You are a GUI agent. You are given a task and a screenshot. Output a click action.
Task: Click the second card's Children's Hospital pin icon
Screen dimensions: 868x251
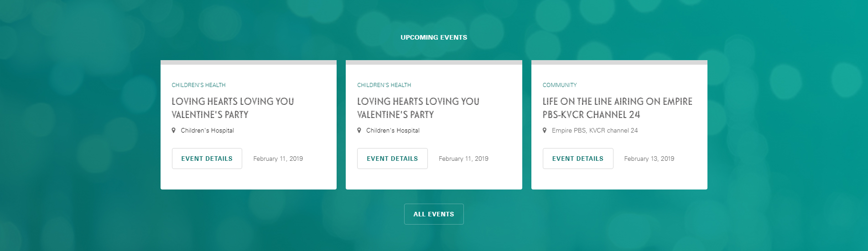pyautogui.click(x=359, y=130)
